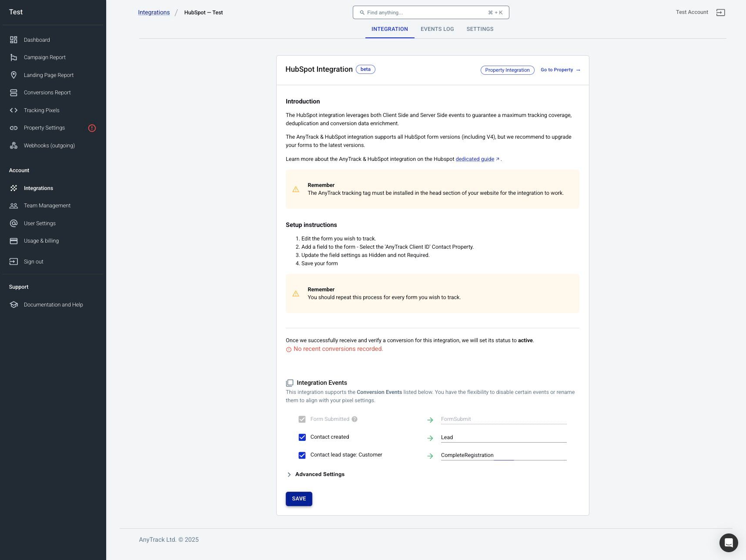Click the FormSubmit event name field
Image resolution: width=746 pixels, height=560 pixels.
coord(504,419)
